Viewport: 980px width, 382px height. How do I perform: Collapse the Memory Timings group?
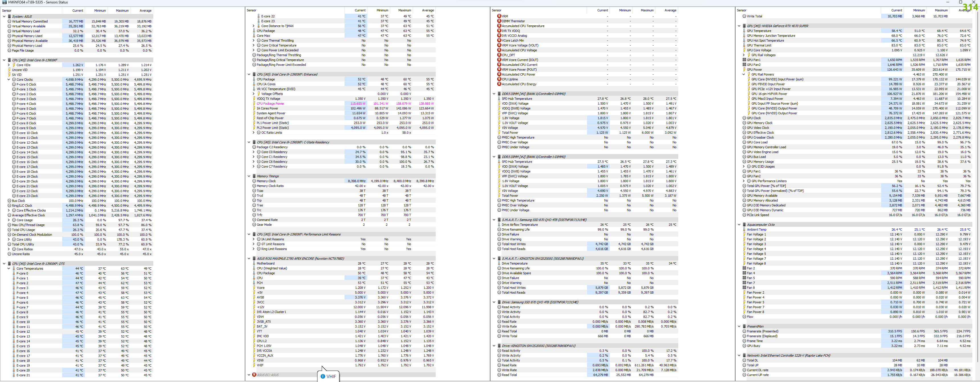click(249, 176)
